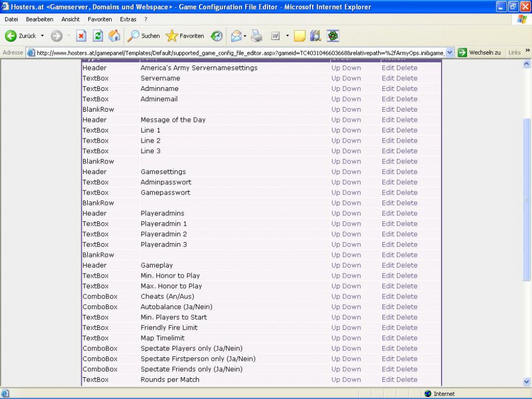Click the Print icon in toolbar
Screen dimensions: 532x399
click(x=257, y=36)
